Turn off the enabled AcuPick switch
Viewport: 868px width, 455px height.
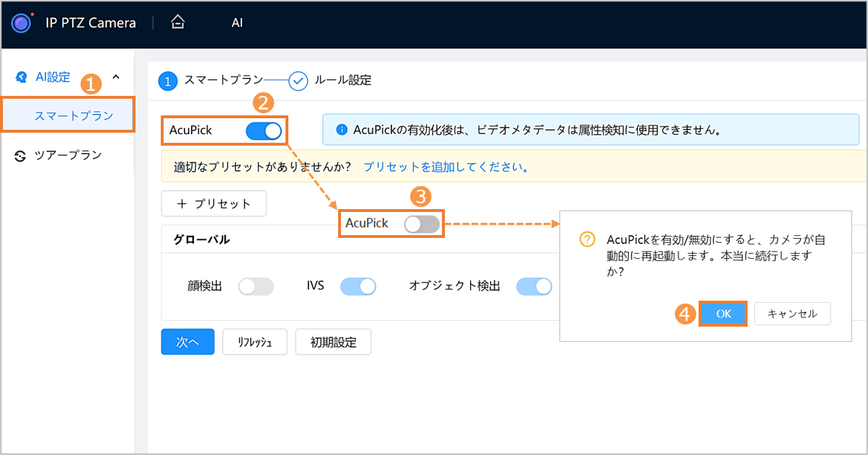pyautogui.click(x=264, y=131)
